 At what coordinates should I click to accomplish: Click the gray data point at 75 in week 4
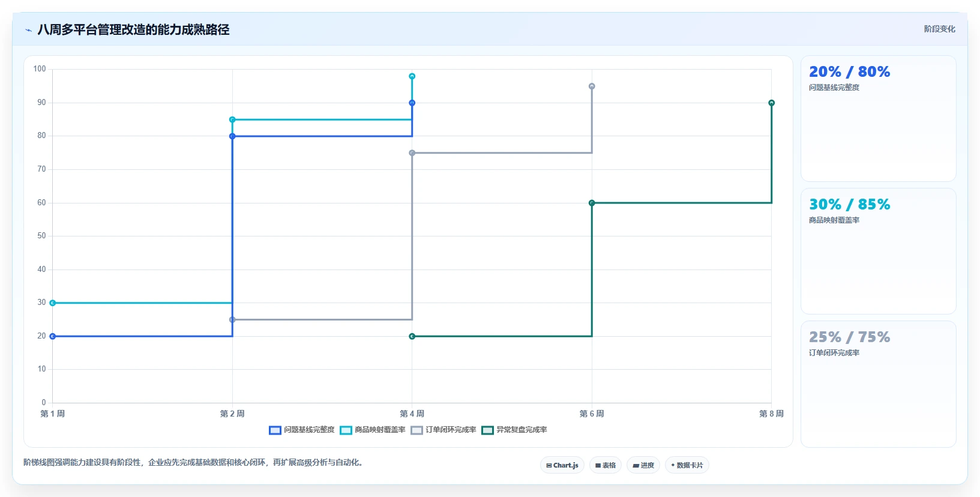tap(412, 153)
